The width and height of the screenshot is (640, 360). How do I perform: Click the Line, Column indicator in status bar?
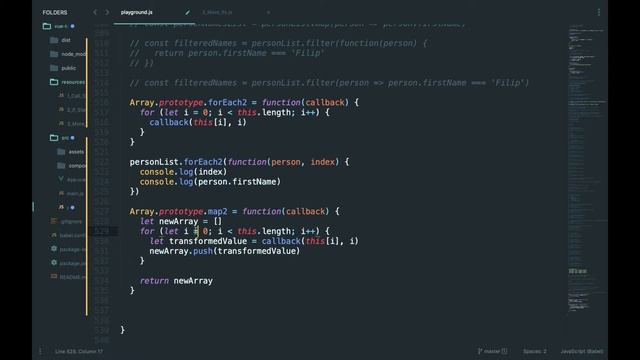pos(79,351)
